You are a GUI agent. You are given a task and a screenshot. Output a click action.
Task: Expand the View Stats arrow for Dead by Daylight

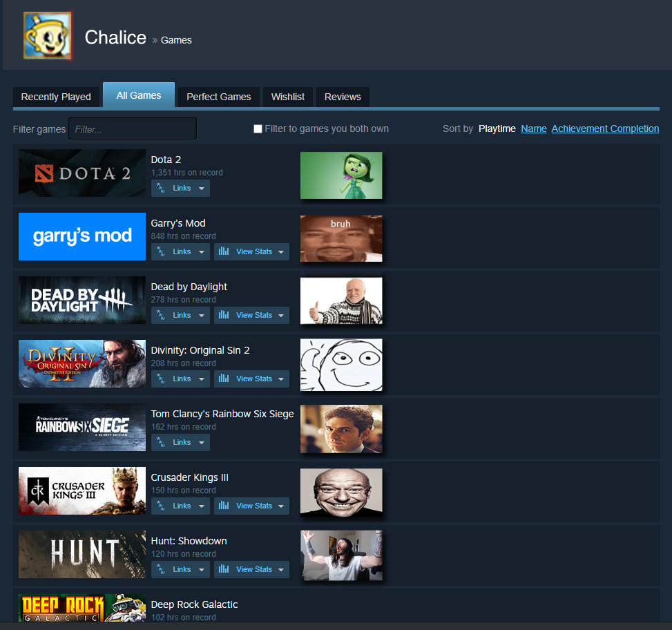[x=281, y=316]
